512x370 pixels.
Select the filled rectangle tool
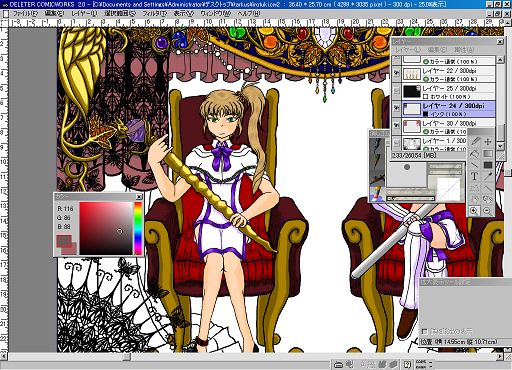point(488,165)
